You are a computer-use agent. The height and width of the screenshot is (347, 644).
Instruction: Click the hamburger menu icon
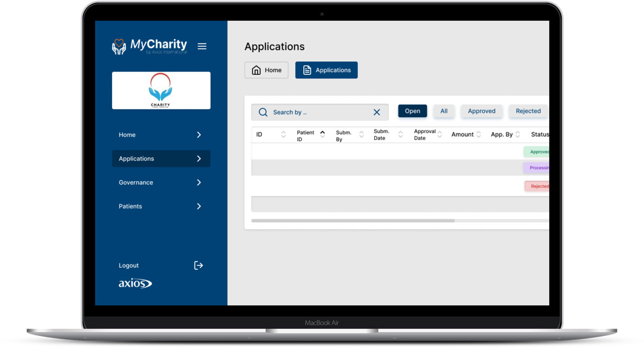(202, 46)
